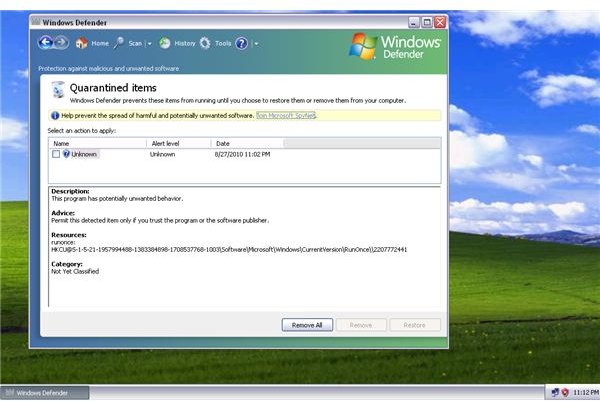Screen dimensions: 600x402
Task: Click the red shield tray icon
Action: click(x=565, y=392)
